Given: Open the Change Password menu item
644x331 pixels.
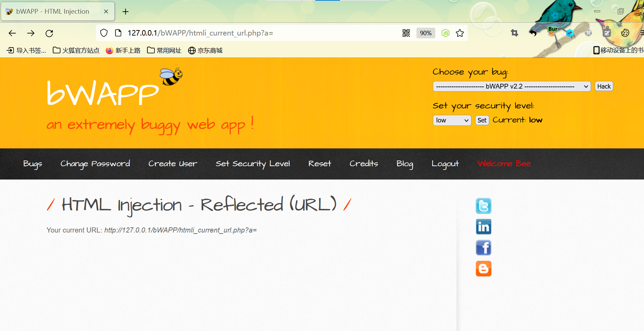Looking at the screenshot, I should 95,164.
